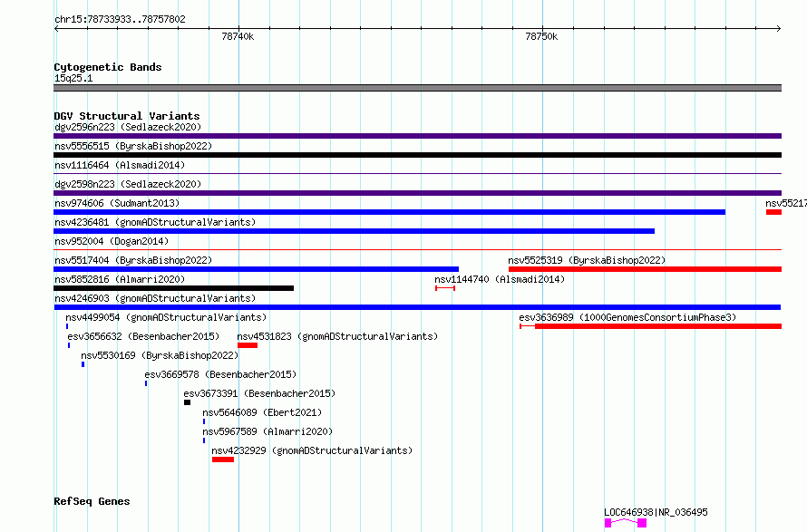Open esv3669578 (Besenbacher2015) label
The image size is (807, 532).
(x=220, y=374)
